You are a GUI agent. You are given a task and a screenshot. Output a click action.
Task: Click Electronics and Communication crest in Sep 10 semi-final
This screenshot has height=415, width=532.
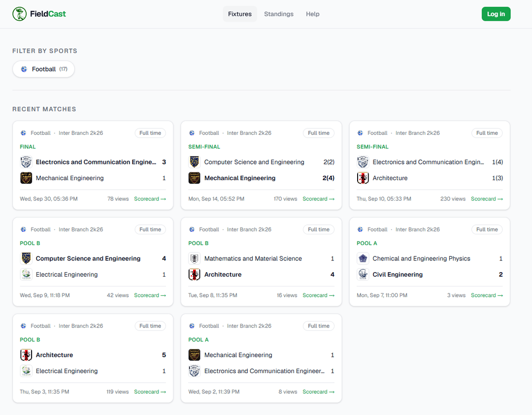pyautogui.click(x=363, y=162)
